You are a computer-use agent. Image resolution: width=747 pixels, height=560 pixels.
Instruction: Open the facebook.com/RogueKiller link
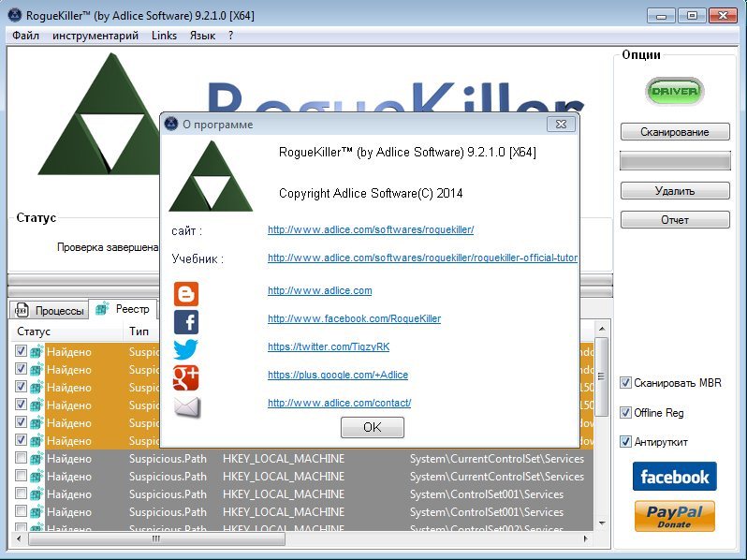click(x=354, y=318)
